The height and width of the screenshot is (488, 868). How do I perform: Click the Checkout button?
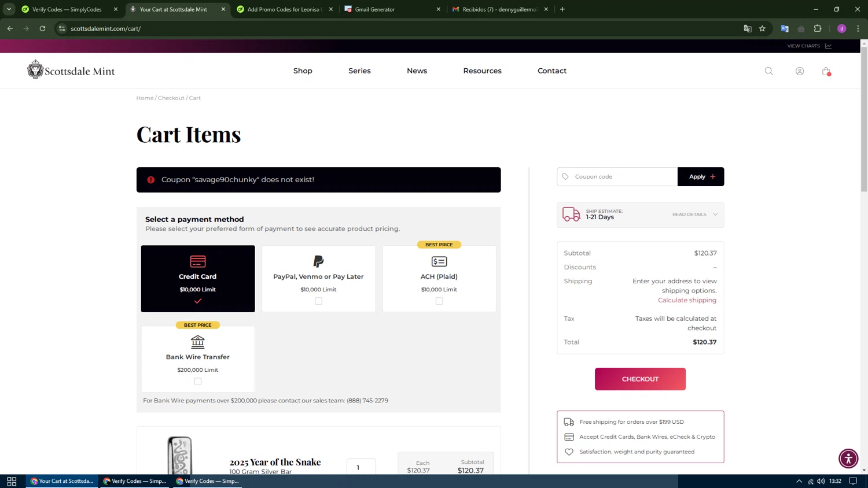coord(640,379)
